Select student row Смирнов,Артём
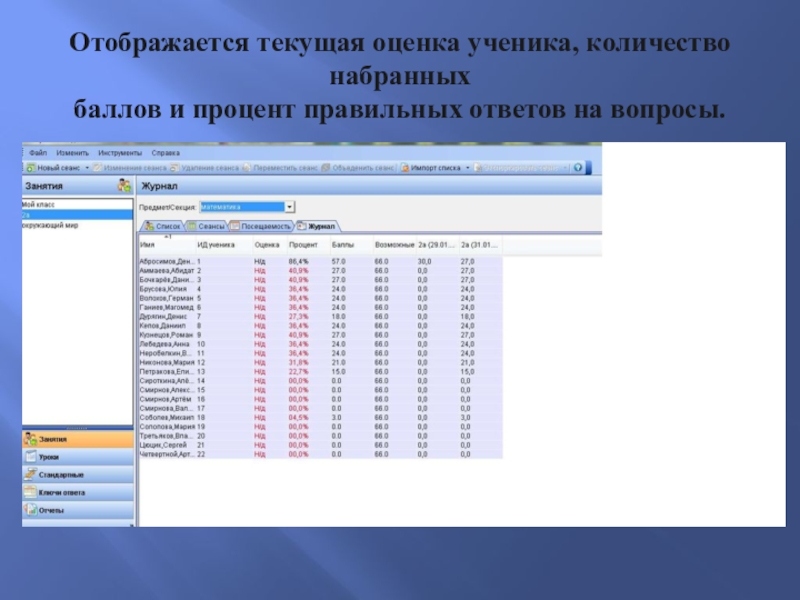Viewport: 800px width, 600px height. 320,399
